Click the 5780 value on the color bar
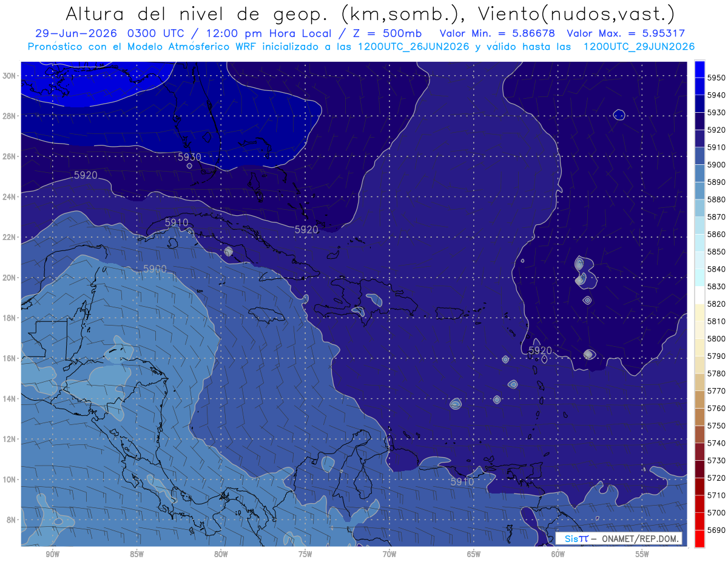The height and width of the screenshot is (562, 728). (x=716, y=373)
